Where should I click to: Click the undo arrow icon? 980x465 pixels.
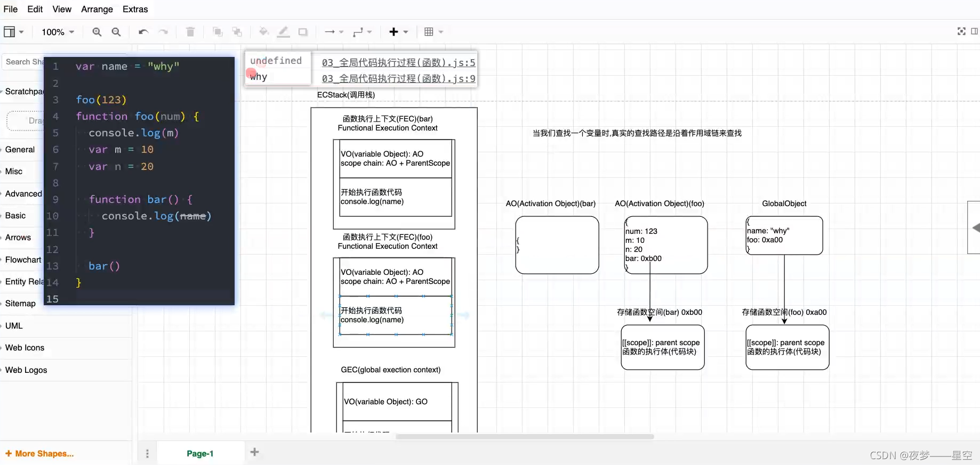pos(143,32)
